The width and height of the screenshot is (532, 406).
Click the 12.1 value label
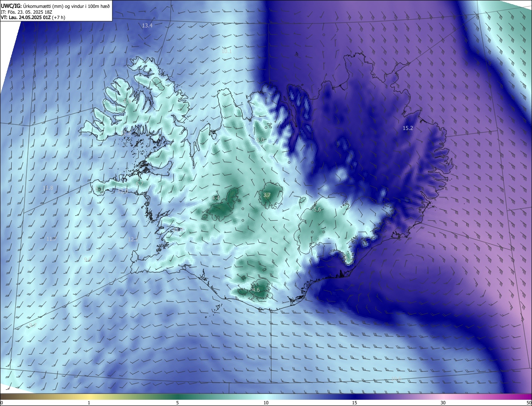(133, 240)
